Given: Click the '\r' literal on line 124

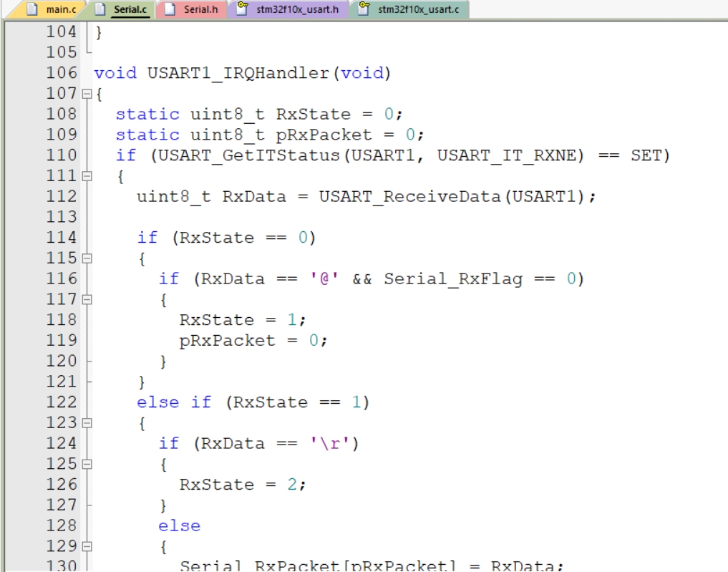Looking at the screenshot, I should click(x=330, y=443).
